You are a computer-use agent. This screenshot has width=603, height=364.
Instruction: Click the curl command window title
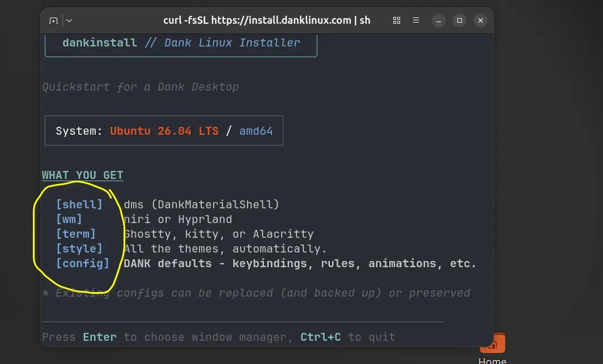pyautogui.click(x=266, y=20)
